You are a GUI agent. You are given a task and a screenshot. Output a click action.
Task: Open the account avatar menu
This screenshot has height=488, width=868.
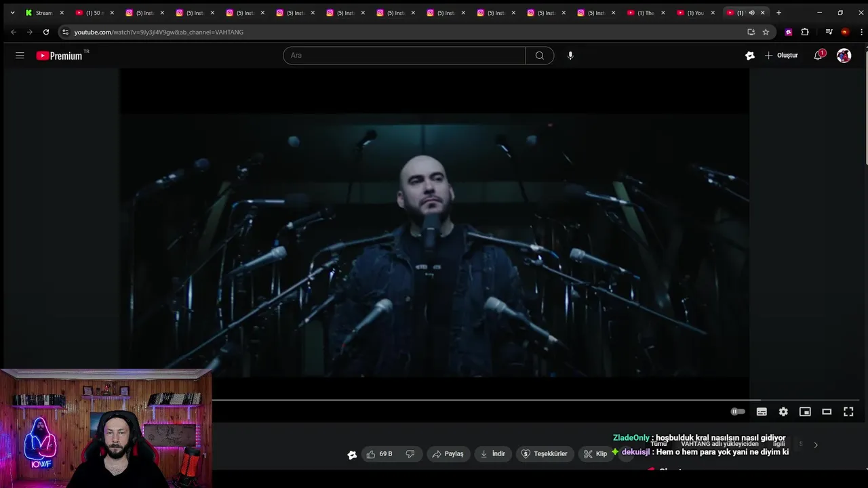(844, 56)
